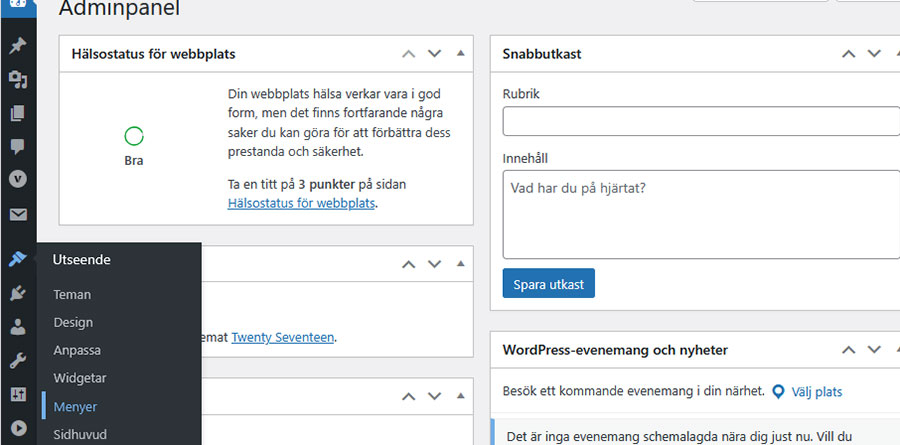Click the Välj plats location link
This screenshot has width=900, height=445.
pos(816,392)
